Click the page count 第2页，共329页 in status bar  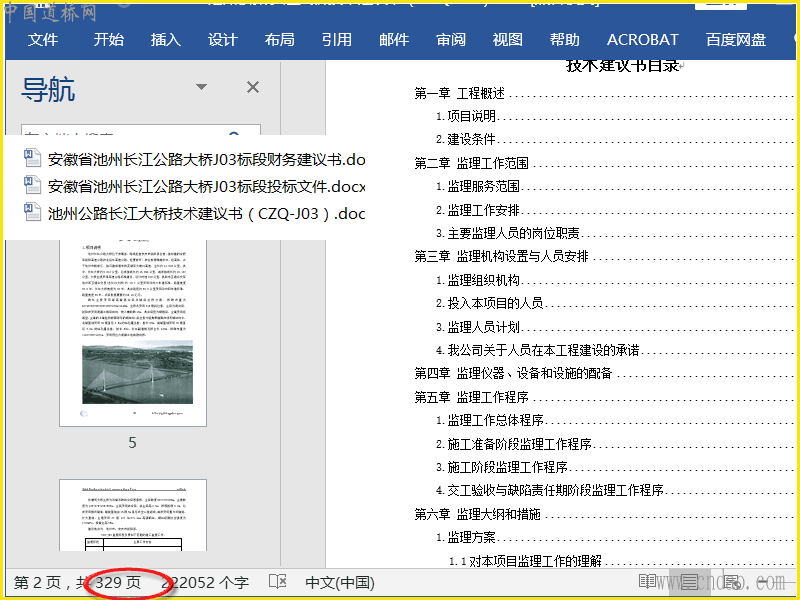click(x=77, y=582)
